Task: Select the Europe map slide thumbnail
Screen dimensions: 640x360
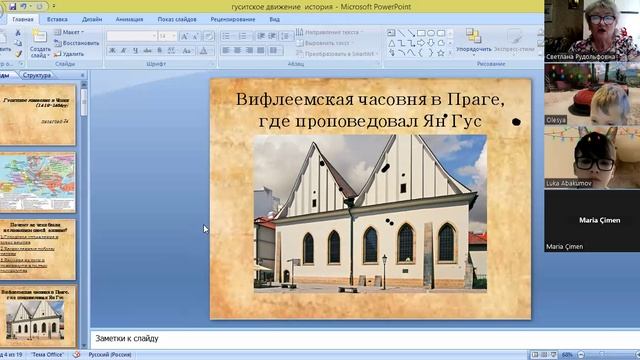Action: tap(38, 182)
